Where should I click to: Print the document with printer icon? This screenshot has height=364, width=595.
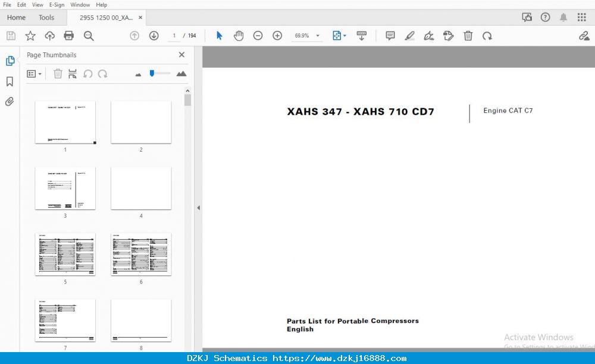click(68, 36)
